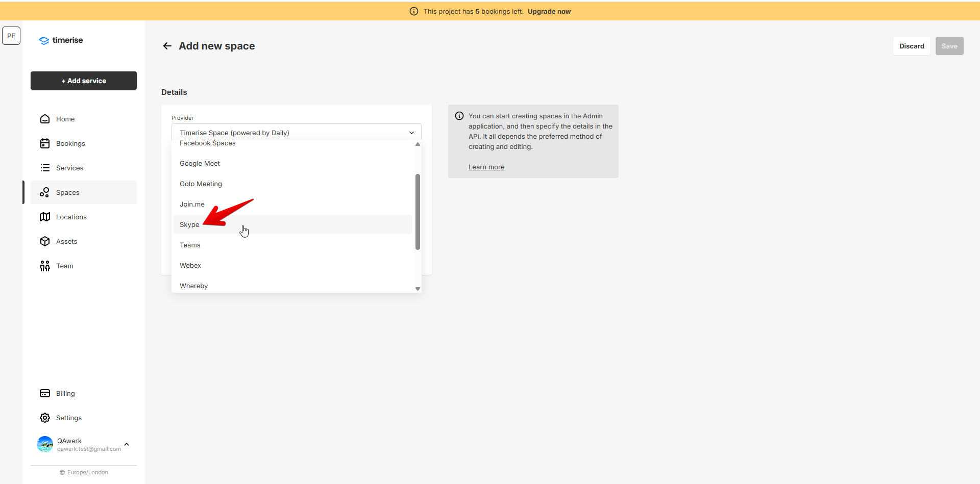Click the Locations map icon

tap(45, 217)
